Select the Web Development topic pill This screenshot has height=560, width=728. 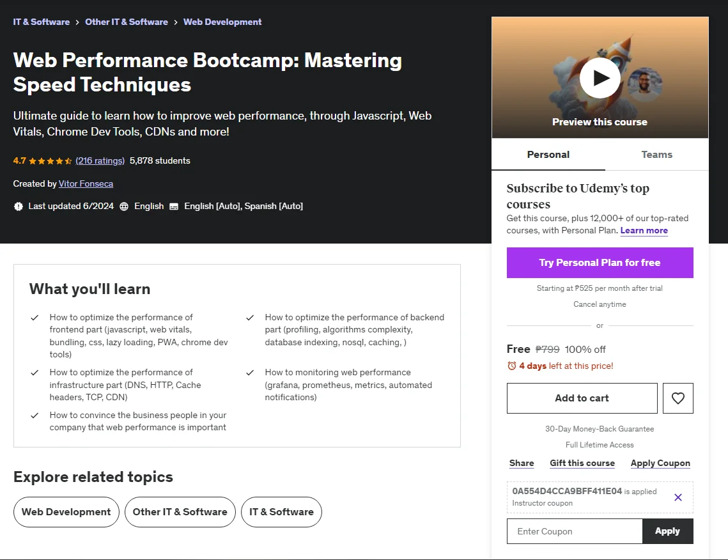(66, 511)
